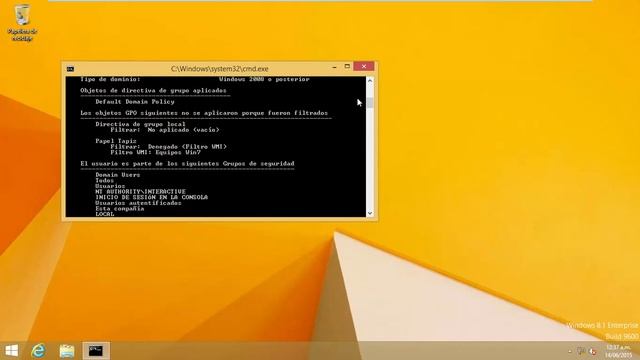Select the Command Prompt taskbar button

[x=96, y=351]
